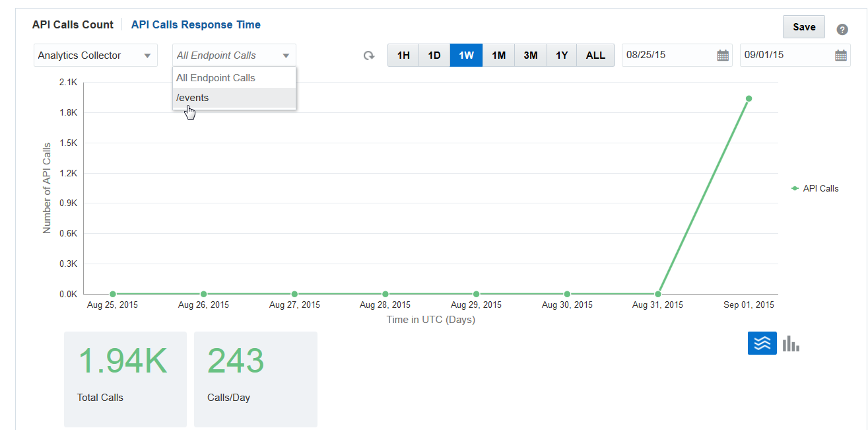Switch to area chart view icon

762,343
